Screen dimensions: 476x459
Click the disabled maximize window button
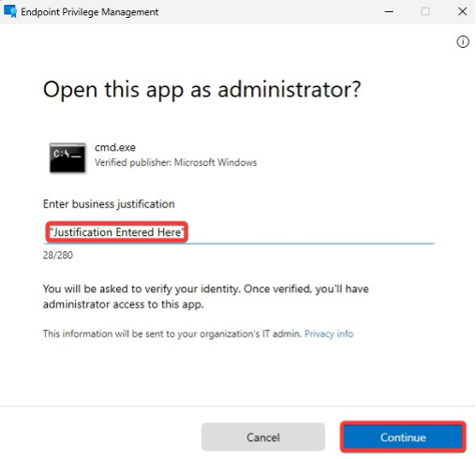pyautogui.click(x=425, y=12)
